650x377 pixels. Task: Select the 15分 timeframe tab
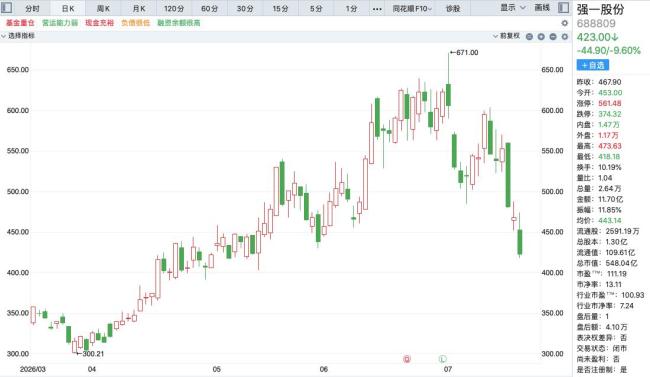click(x=281, y=8)
